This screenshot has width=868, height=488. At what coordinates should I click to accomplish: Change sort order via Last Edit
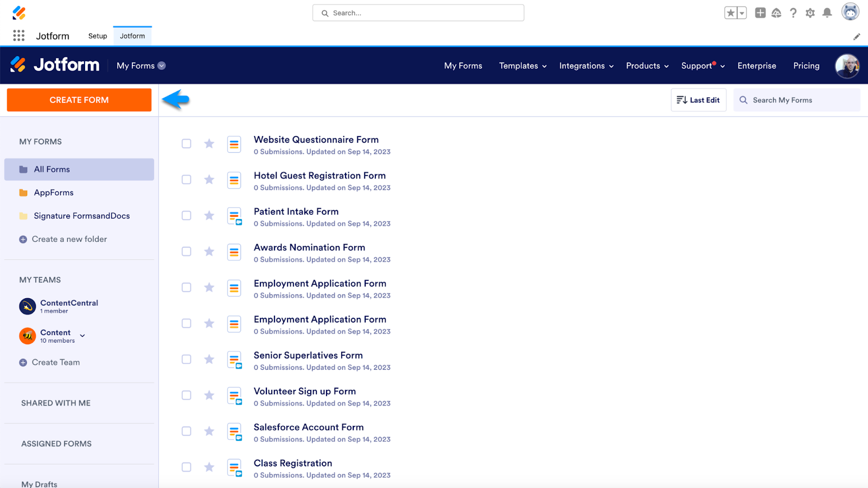(698, 100)
